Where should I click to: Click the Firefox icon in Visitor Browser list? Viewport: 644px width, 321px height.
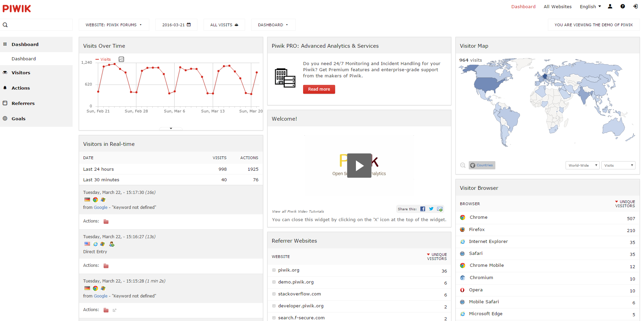(462, 230)
